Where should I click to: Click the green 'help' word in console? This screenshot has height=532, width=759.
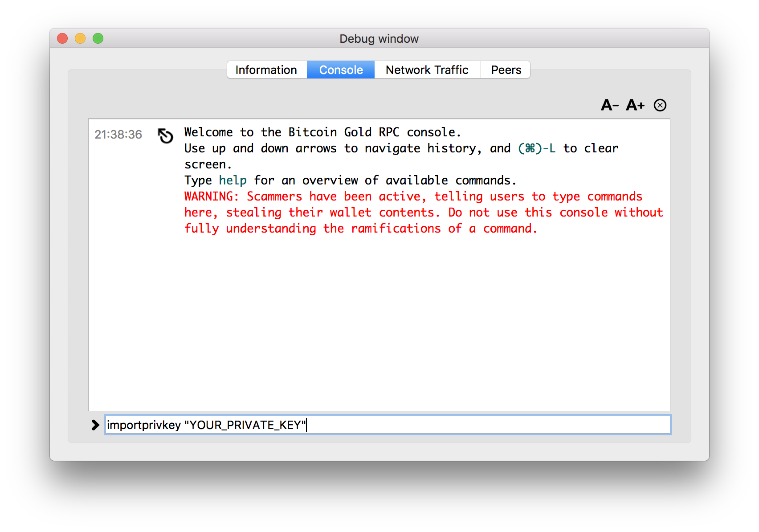pos(233,180)
